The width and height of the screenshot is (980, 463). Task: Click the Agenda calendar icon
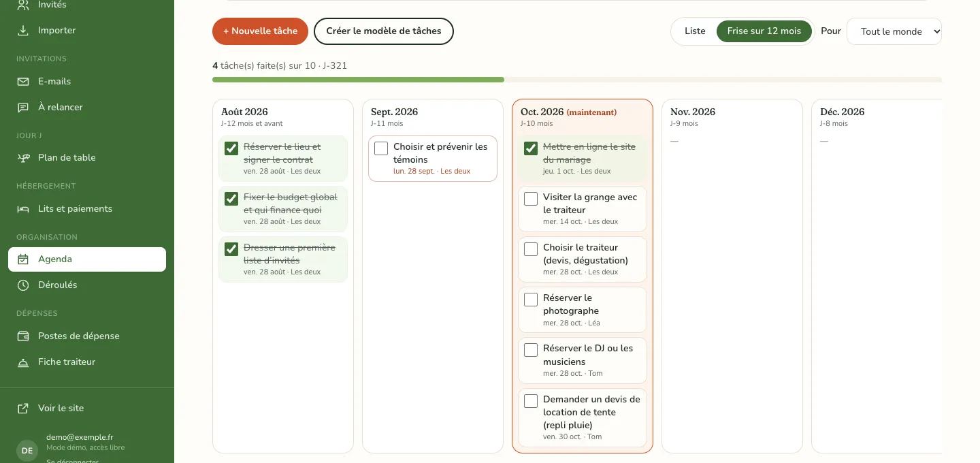[x=23, y=259]
